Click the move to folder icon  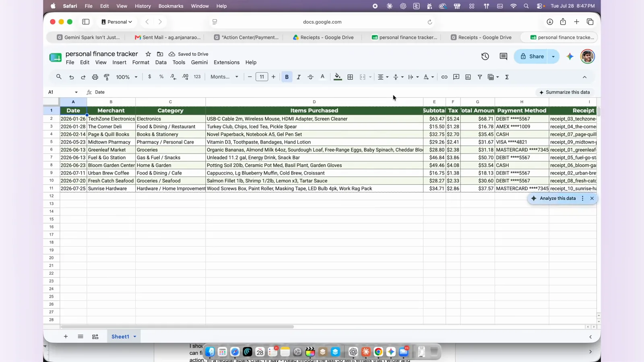(160, 54)
